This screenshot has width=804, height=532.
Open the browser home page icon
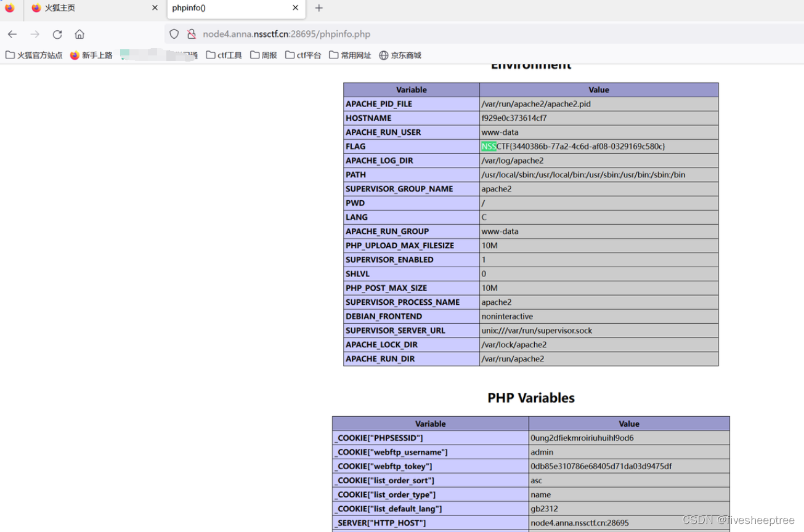[79, 34]
